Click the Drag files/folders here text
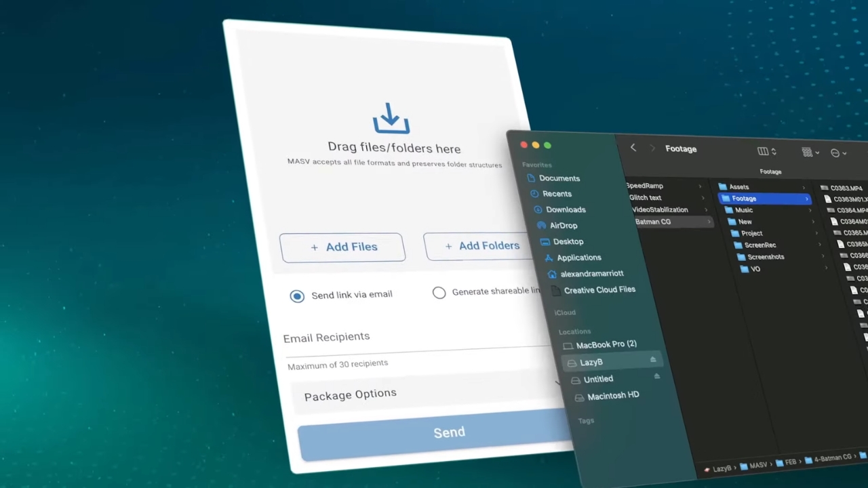The width and height of the screenshot is (868, 488). (394, 148)
